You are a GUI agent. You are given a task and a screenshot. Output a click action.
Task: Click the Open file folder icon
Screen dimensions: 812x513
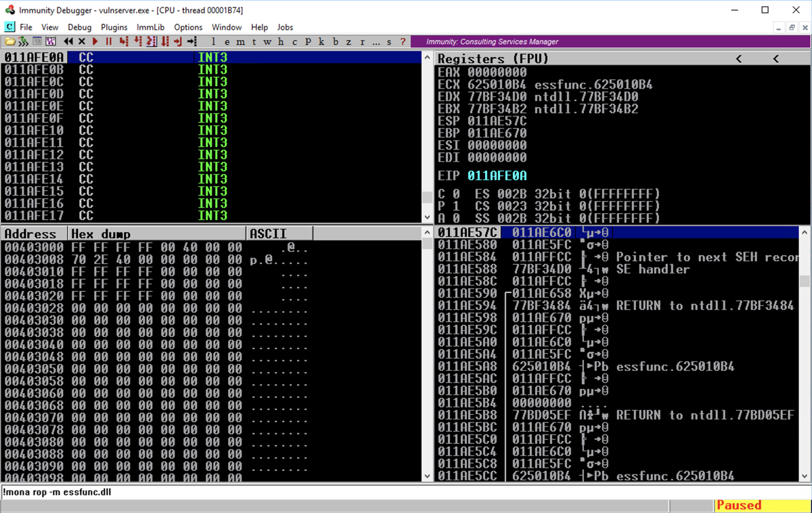point(10,42)
